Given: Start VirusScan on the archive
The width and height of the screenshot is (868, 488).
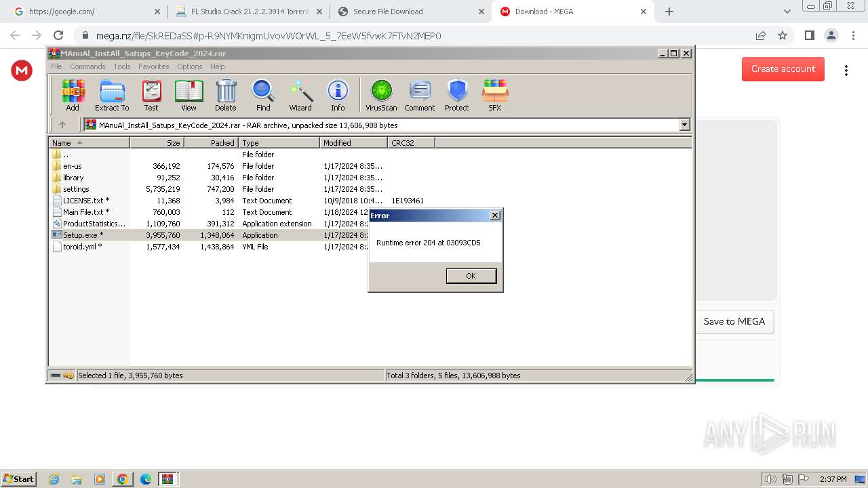Looking at the screenshot, I should click(x=381, y=95).
